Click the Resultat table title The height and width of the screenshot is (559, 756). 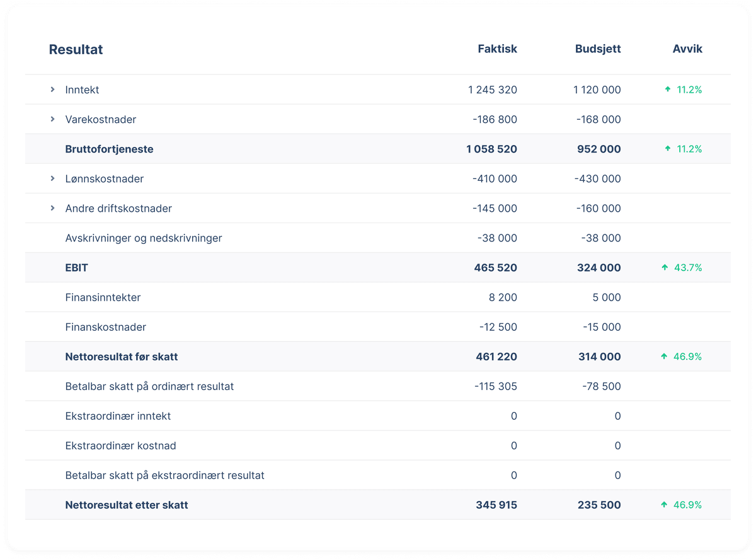[x=76, y=49]
